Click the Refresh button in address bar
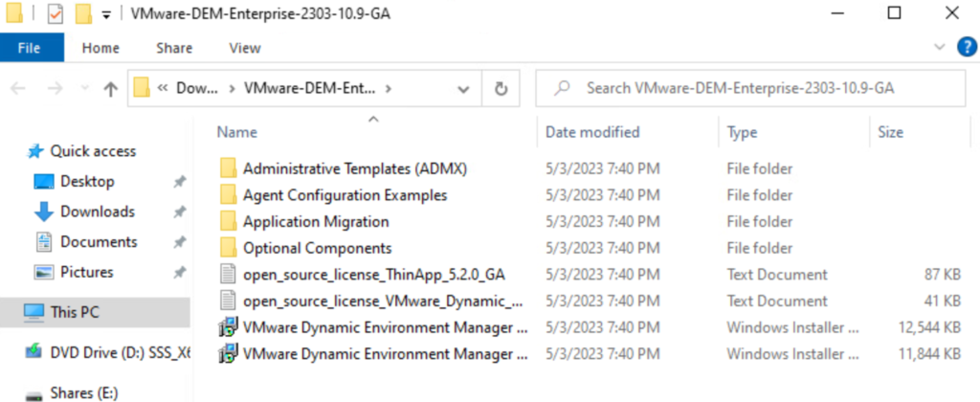Screen dimensions: 980x402 coord(500,89)
